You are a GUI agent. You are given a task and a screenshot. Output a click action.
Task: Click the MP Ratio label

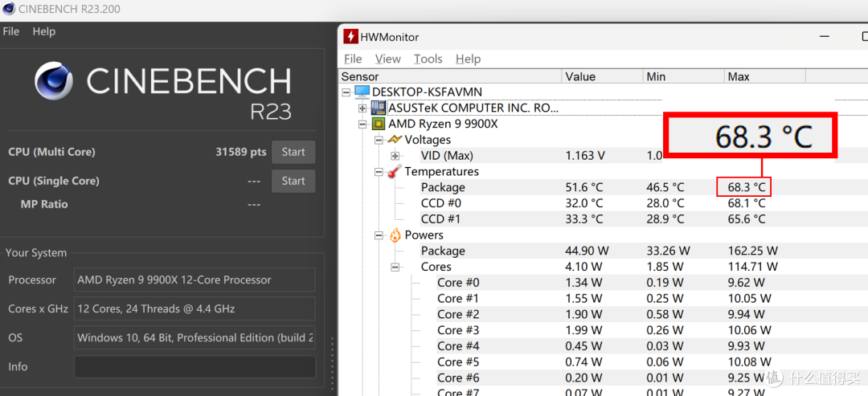pos(44,204)
